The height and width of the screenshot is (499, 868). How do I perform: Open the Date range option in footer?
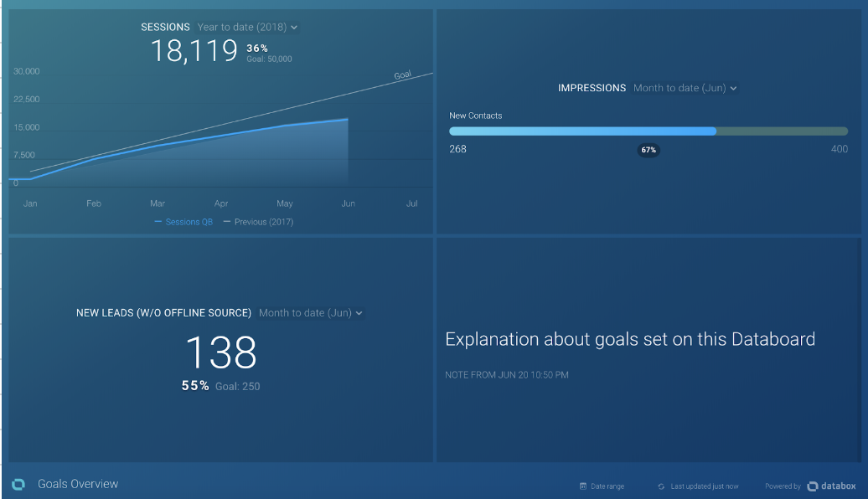click(x=607, y=486)
